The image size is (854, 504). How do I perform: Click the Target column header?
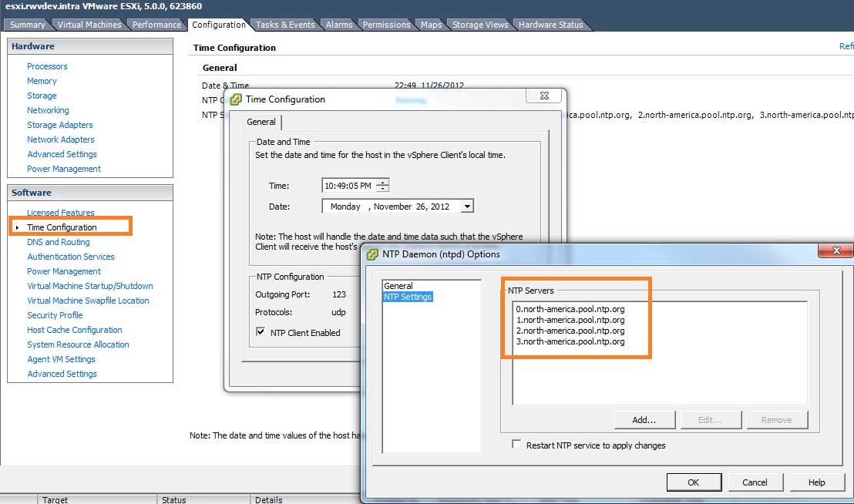[97, 499]
